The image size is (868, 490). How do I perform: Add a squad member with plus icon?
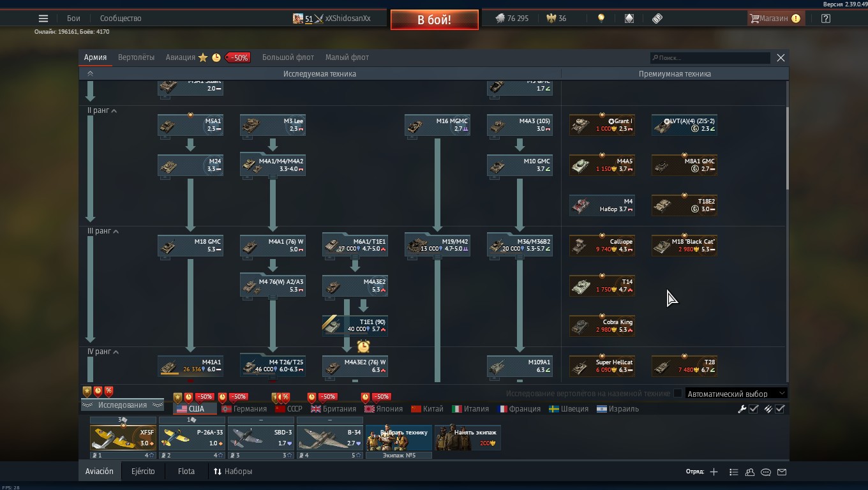tap(714, 471)
